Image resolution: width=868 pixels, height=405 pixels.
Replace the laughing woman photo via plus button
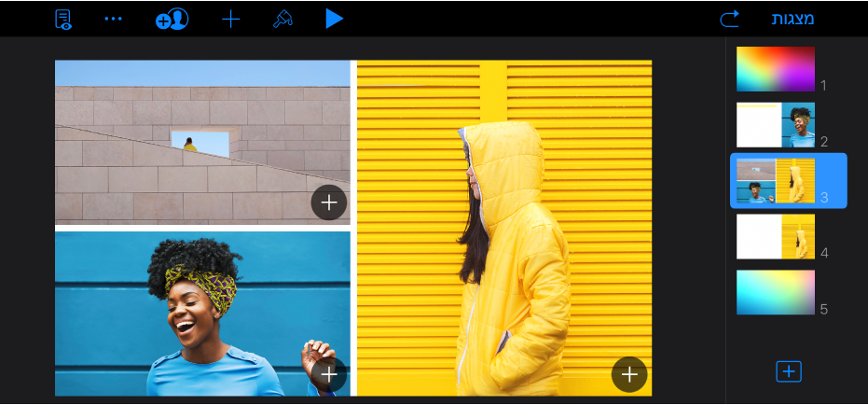click(329, 374)
